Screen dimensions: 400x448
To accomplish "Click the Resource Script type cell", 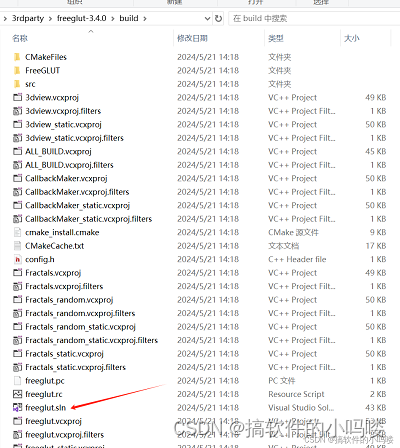I will coord(296,394).
